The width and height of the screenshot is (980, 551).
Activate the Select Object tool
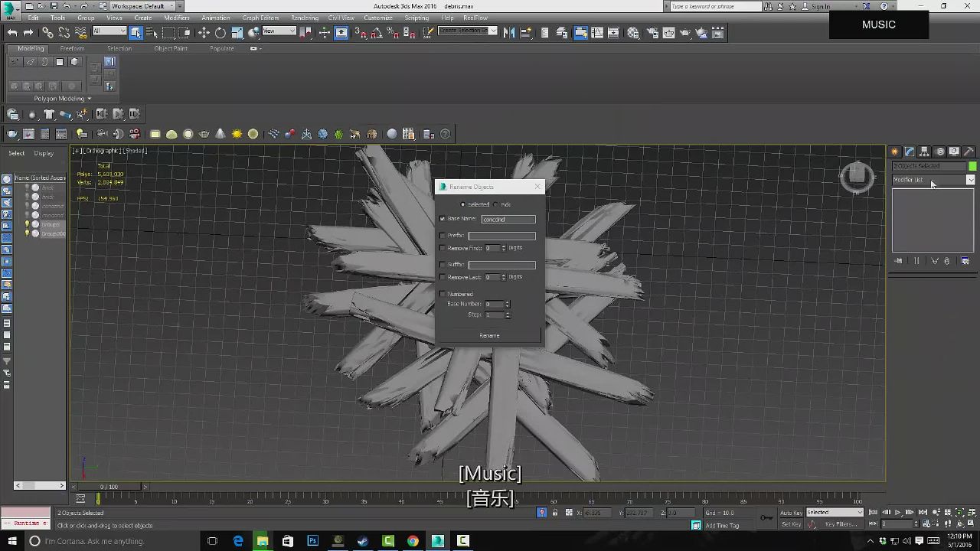pos(136,32)
